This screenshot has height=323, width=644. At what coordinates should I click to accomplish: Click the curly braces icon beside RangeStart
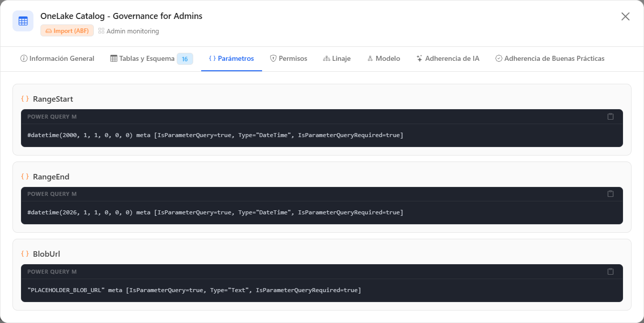point(25,99)
